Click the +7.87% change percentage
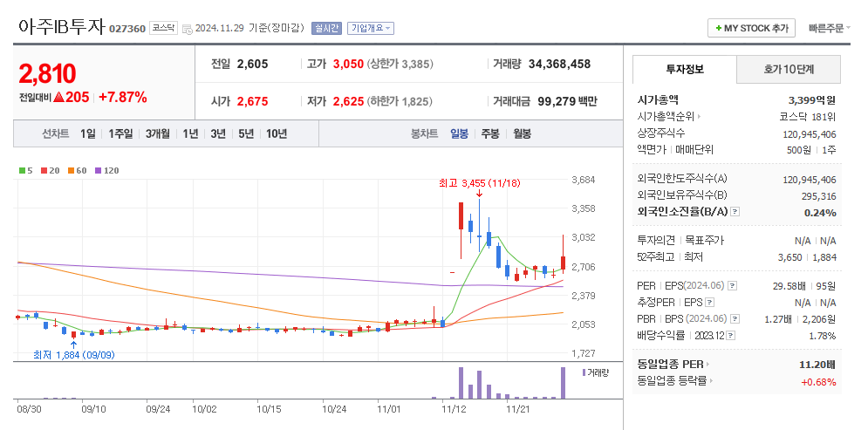868x430 pixels. (x=123, y=98)
